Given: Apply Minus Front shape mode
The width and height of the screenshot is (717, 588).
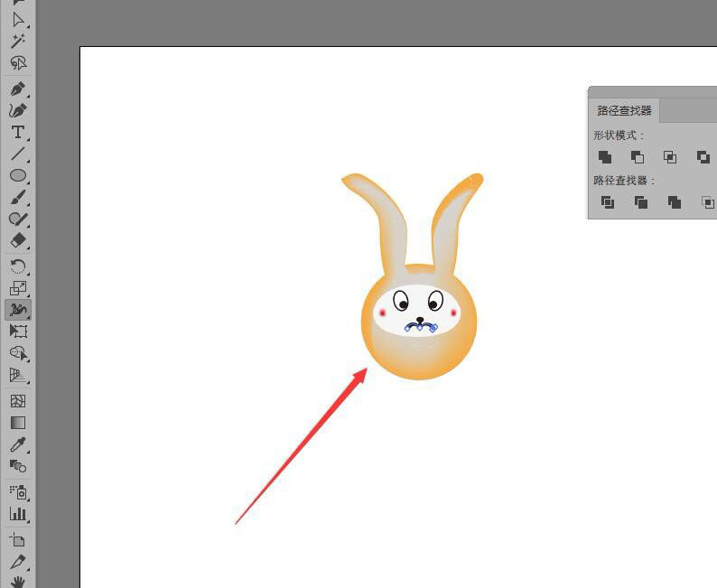Looking at the screenshot, I should click(x=638, y=157).
